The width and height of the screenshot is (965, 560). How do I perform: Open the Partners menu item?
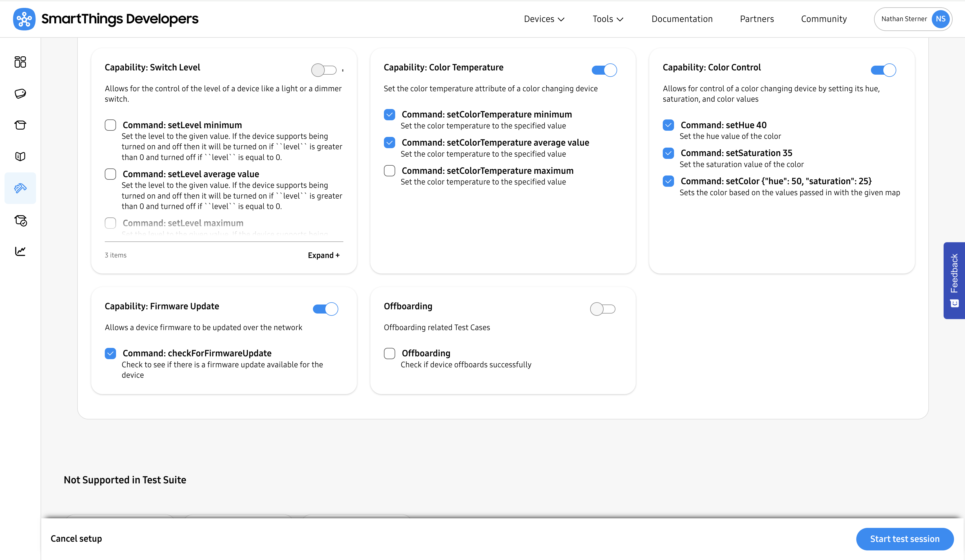pyautogui.click(x=757, y=19)
